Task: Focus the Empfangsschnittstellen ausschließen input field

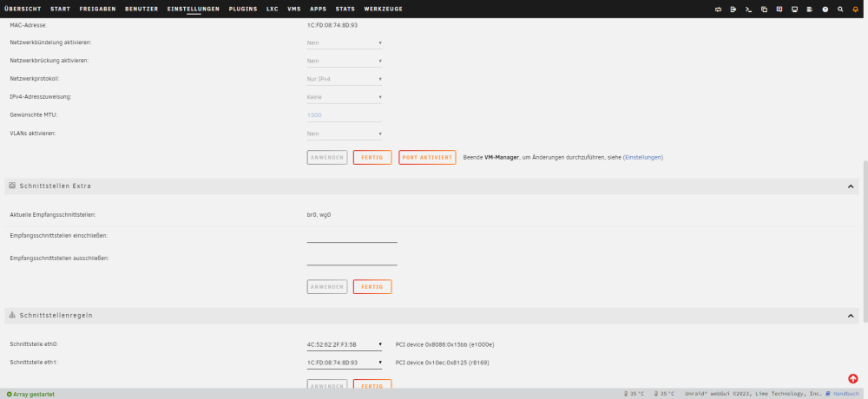Action: (352, 259)
